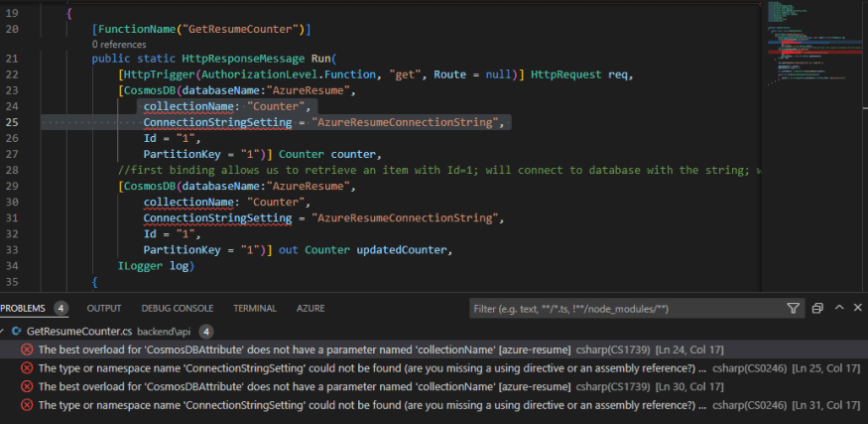This screenshot has width=868, height=424.
Task: Click the problems count badge on PROBLEMS tab
Action: (x=61, y=308)
